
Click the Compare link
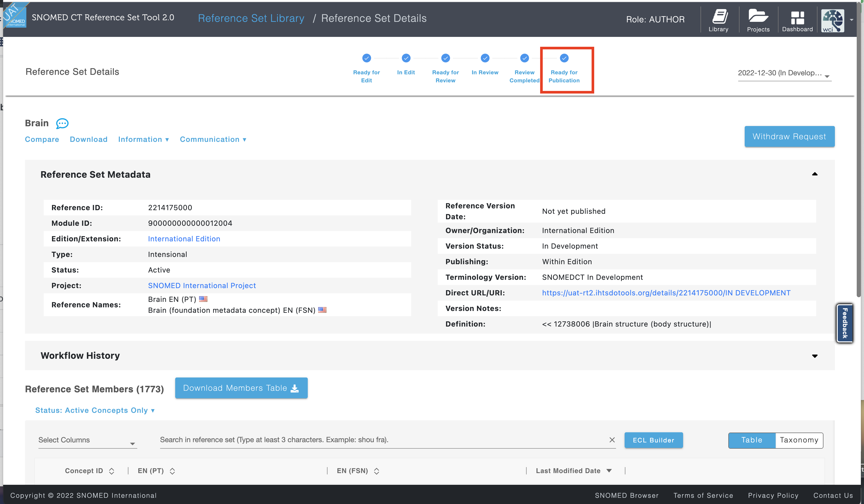pyautogui.click(x=42, y=140)
